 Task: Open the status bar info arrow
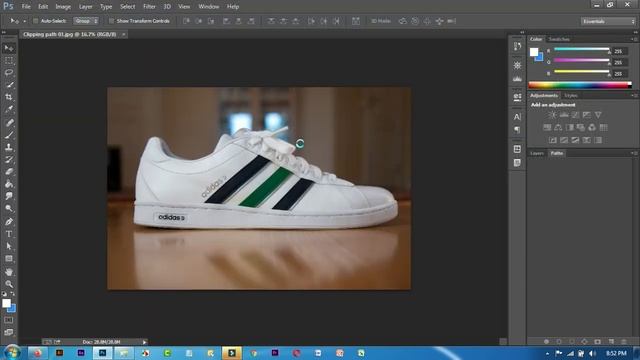[144, 342]
